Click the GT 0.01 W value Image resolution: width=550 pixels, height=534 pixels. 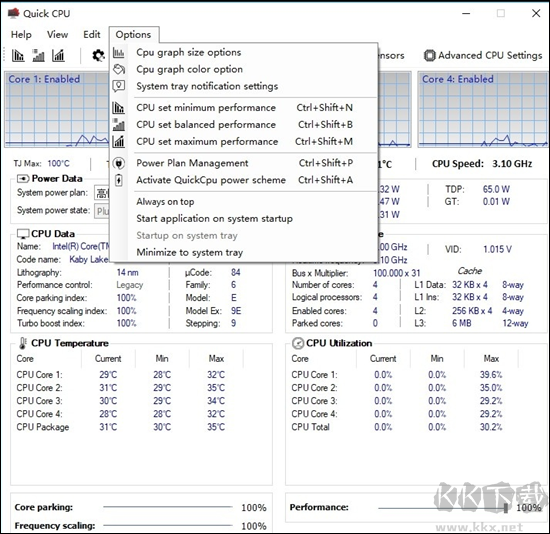pyautogui.click(x=496, y=202)
